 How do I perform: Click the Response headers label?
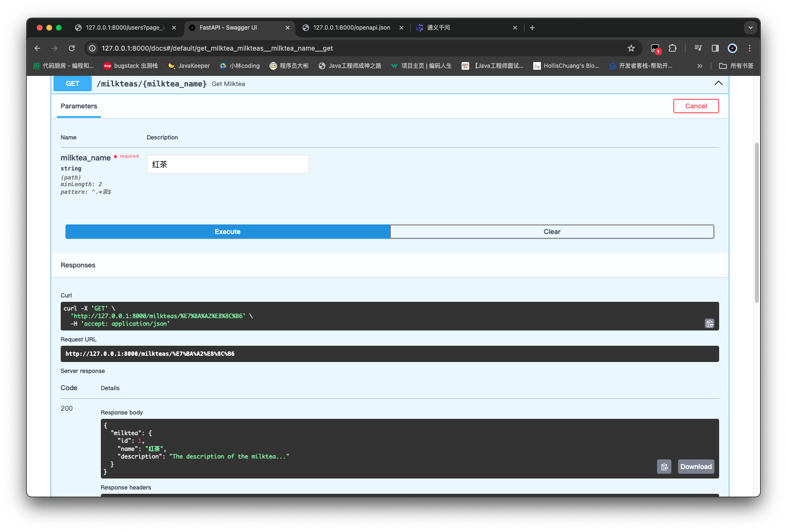[126, 488]
